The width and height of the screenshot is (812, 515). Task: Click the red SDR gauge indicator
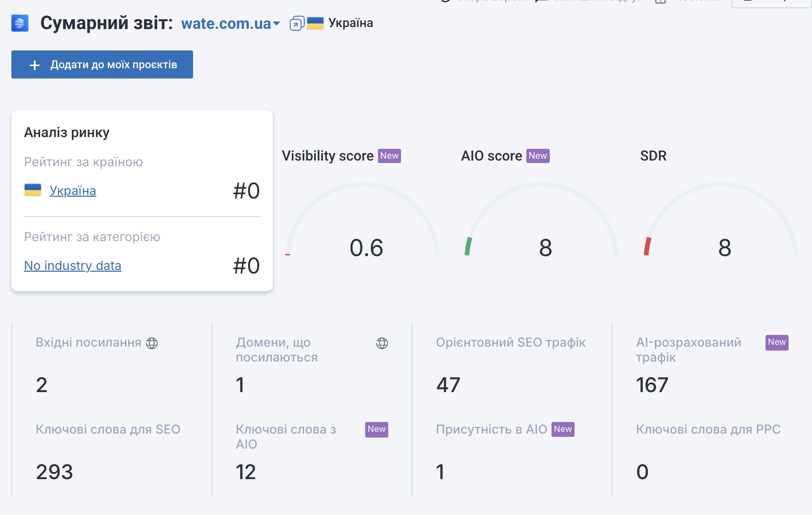tap(647, 246)
